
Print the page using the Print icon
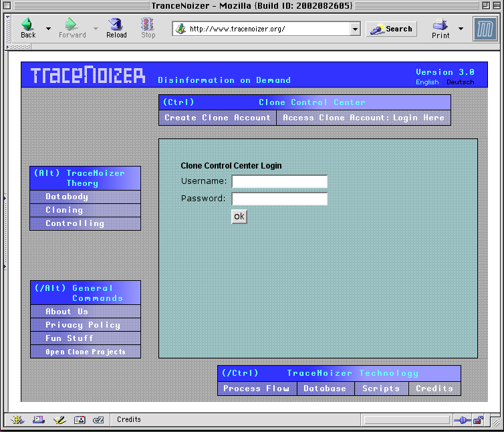[440, 28]
